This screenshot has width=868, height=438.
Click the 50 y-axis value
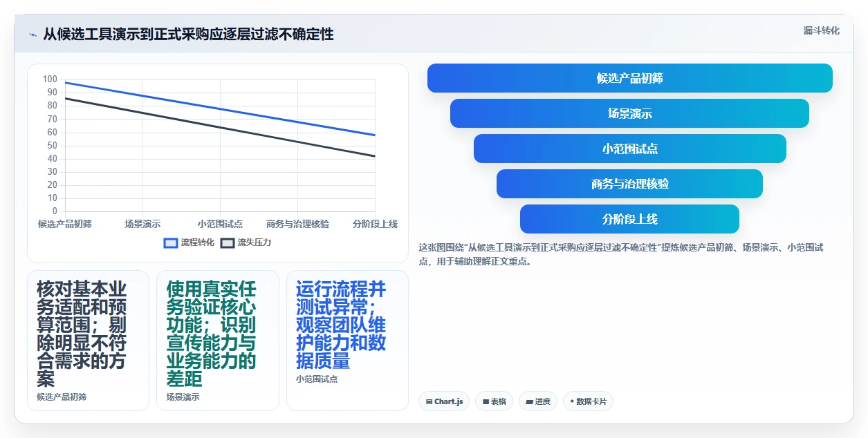click(53, 145)
